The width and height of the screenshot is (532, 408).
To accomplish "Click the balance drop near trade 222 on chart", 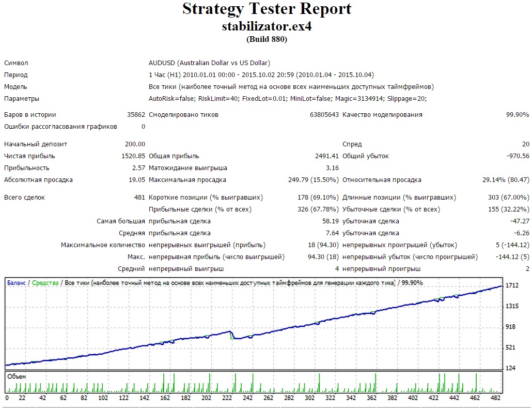I will click(x=232, y=335).
